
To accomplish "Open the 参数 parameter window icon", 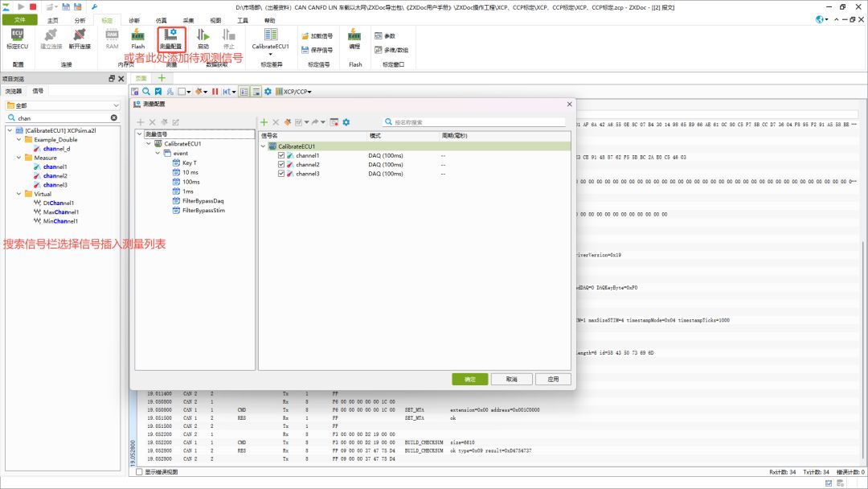I will coord(385,36).
